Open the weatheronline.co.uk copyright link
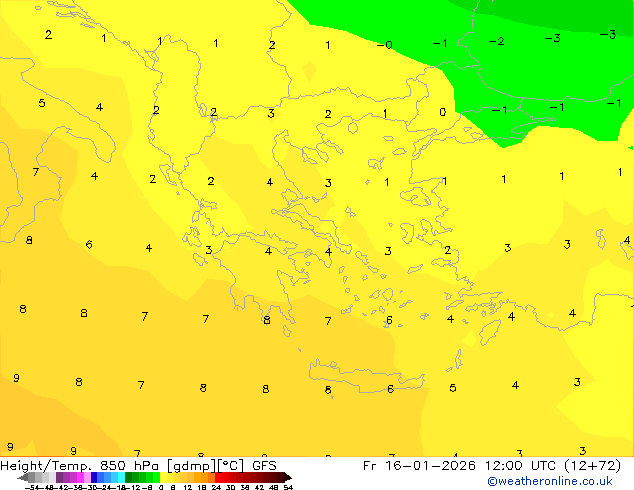 pos(550,482)
